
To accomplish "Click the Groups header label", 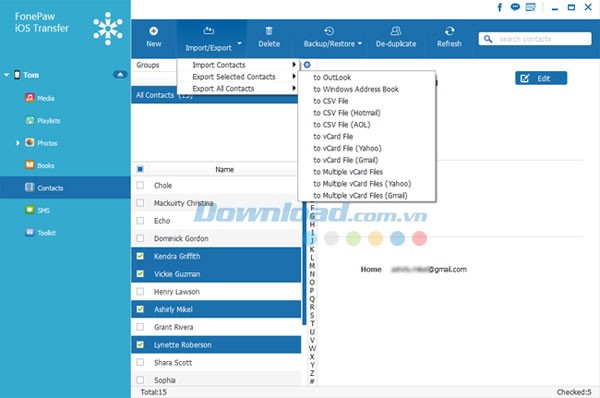I will (148, 65).
